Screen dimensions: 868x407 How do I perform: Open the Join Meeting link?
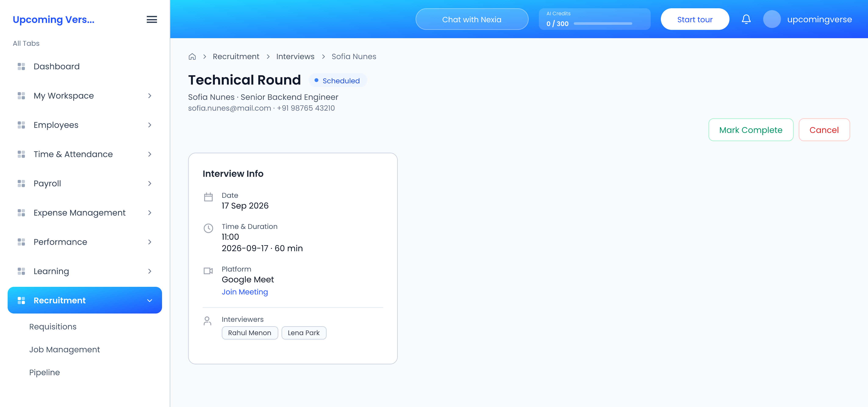[245, 292]
